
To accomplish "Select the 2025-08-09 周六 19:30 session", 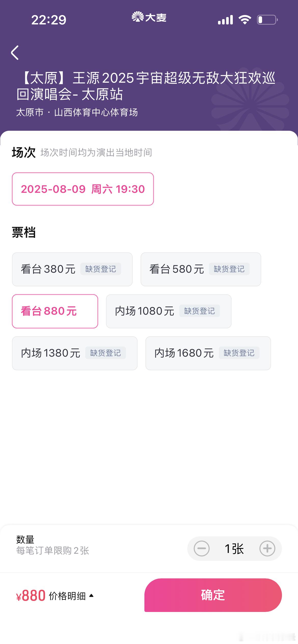I will (83, 189).
